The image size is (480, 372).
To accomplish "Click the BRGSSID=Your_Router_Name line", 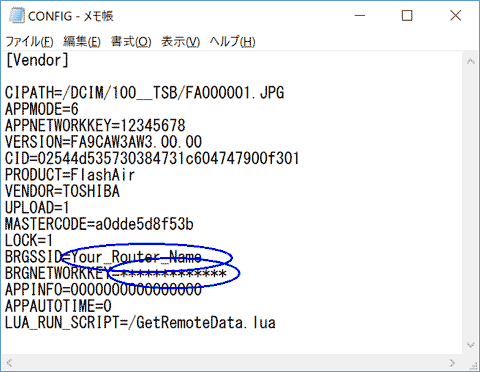I will point(103,257).
